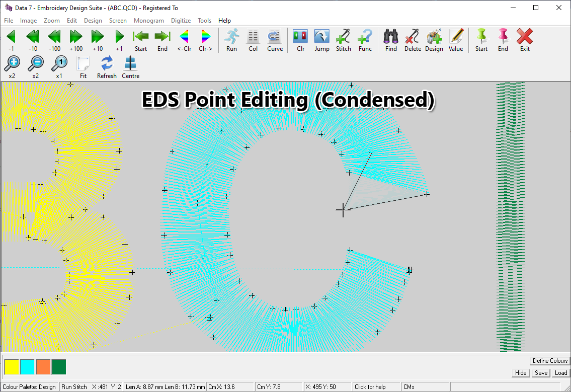571x392 pixels.
Task: Hide the colour palette
Action: click(x=521, y=373)
